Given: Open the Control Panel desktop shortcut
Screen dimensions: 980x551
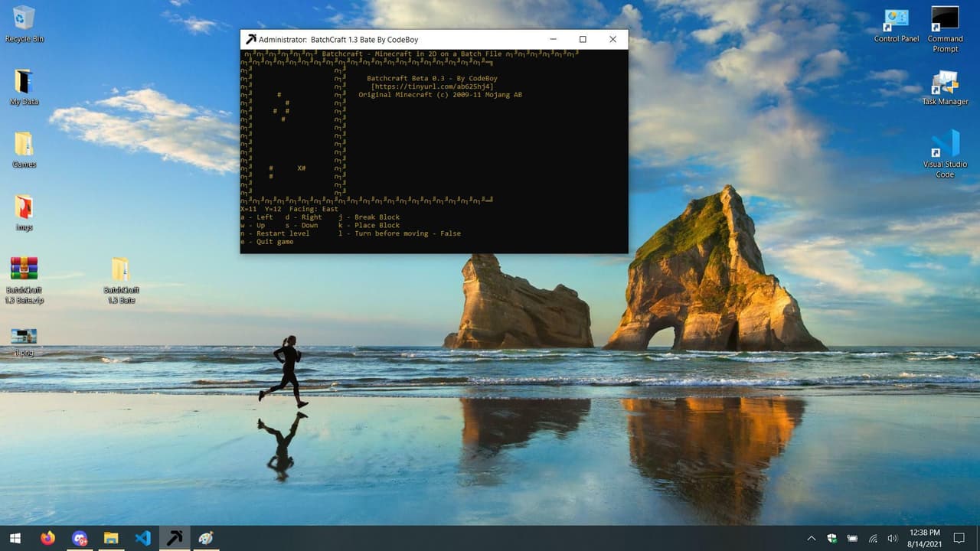Looking at the screenshot, I should pyautogui.click(x=897, y=24).
